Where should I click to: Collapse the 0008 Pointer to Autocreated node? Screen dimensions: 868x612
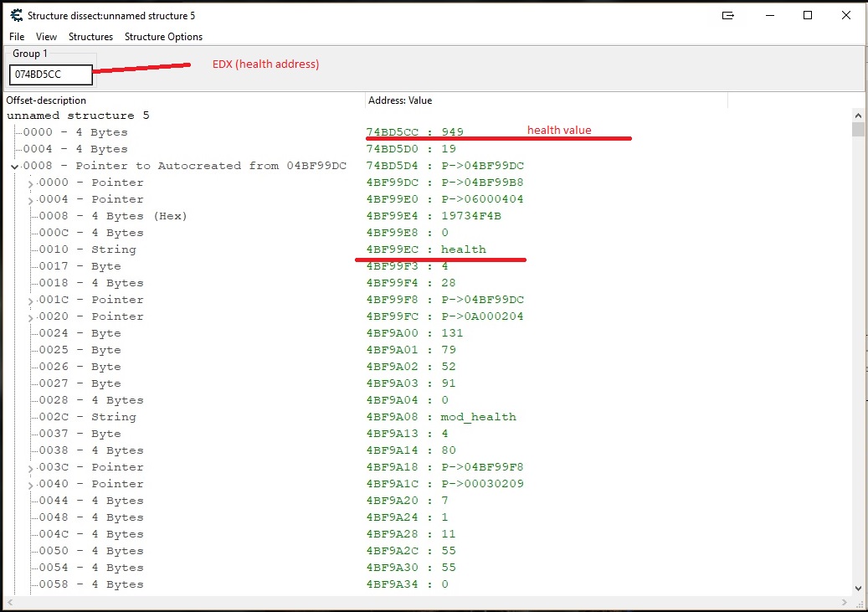pyautogui.click(x=14, y=167)
